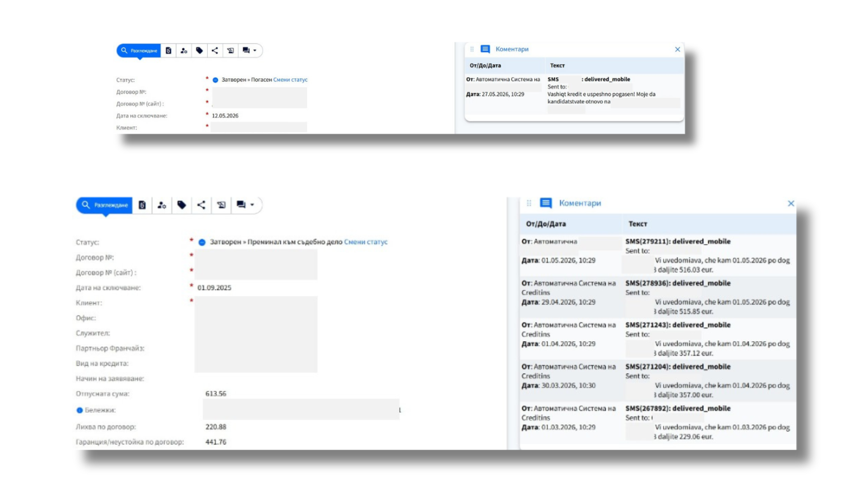Click message text 'daljite 357.12 eur.'

[x=685, y=353]
